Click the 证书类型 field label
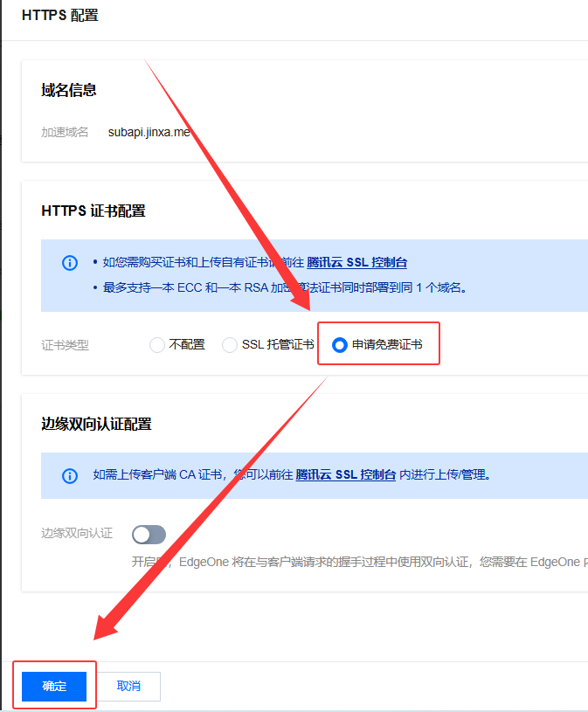The image size is (588, 712). click(65, 345)
